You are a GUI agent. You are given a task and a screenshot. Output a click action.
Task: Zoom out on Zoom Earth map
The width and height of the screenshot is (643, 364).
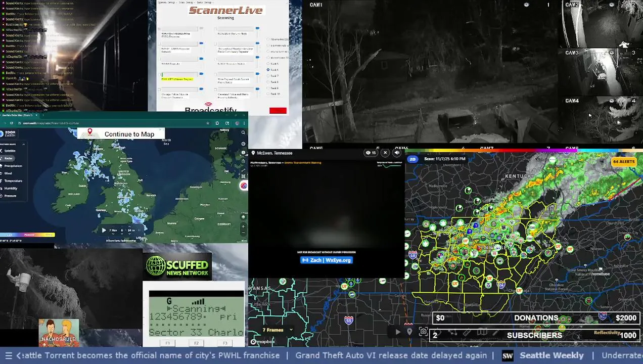243,233
